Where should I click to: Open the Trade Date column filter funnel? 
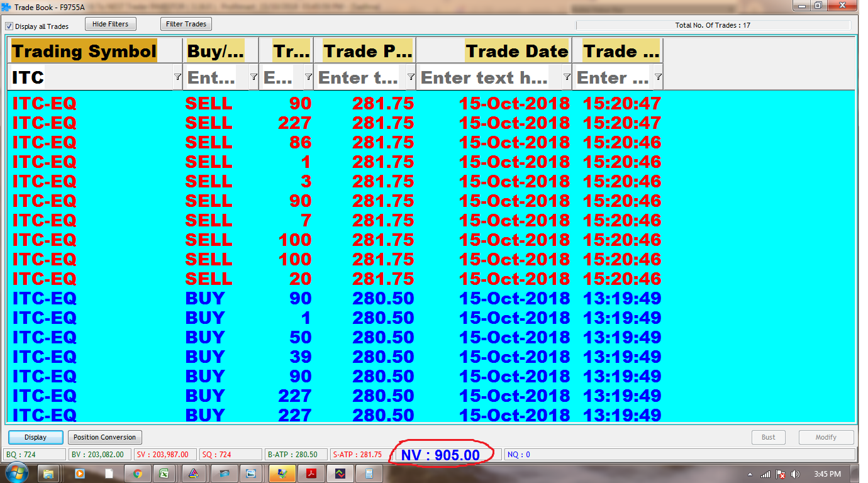tap(567, 77)
